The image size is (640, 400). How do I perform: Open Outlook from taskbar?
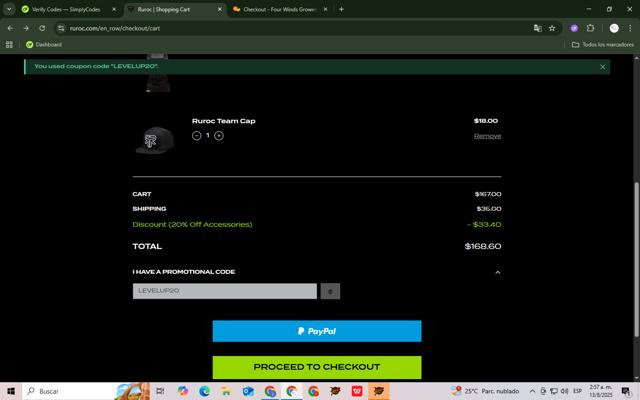248,391
